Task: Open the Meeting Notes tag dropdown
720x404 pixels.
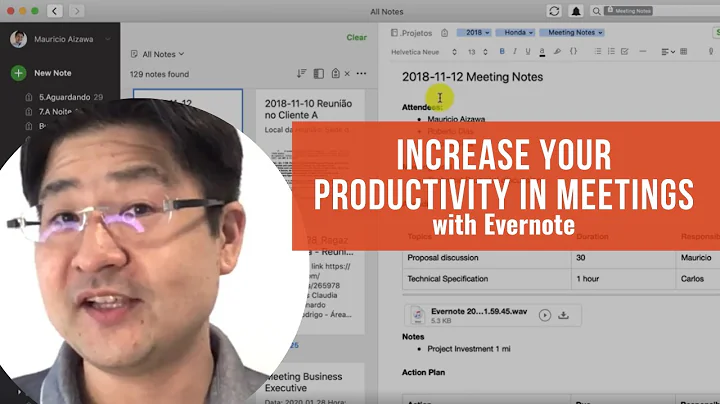Action: [x=572, y=33]
